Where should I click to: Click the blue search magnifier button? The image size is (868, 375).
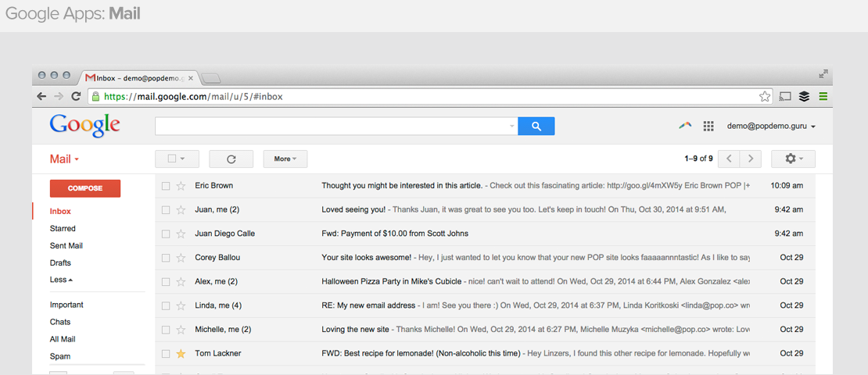tap(536, 126)
